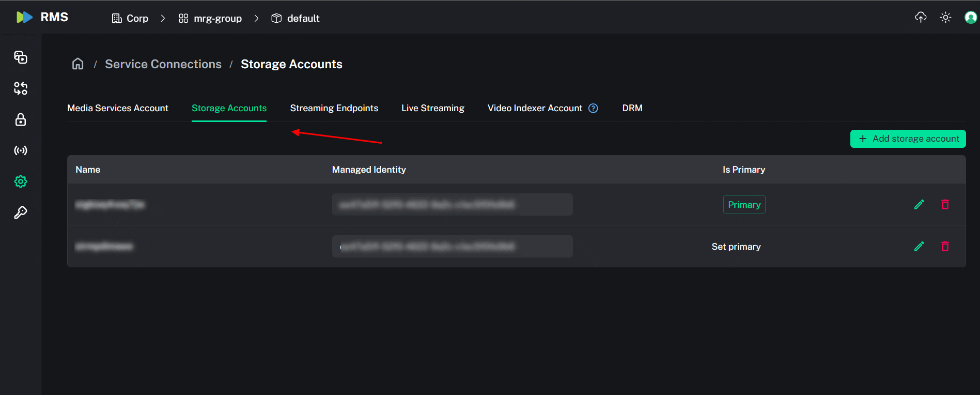Open the user profile avatar
This screenshot has width=980, height=395.
pyautogui.click(x=971, y=17)
